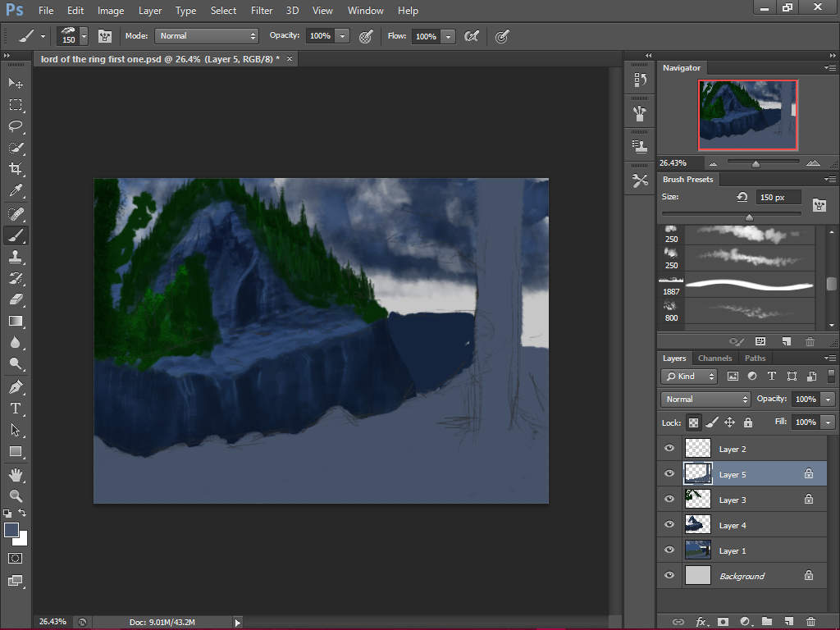Open the brush Opacity slider dropdown
Viewport: 840px width, 630px height.
point(342,36)
